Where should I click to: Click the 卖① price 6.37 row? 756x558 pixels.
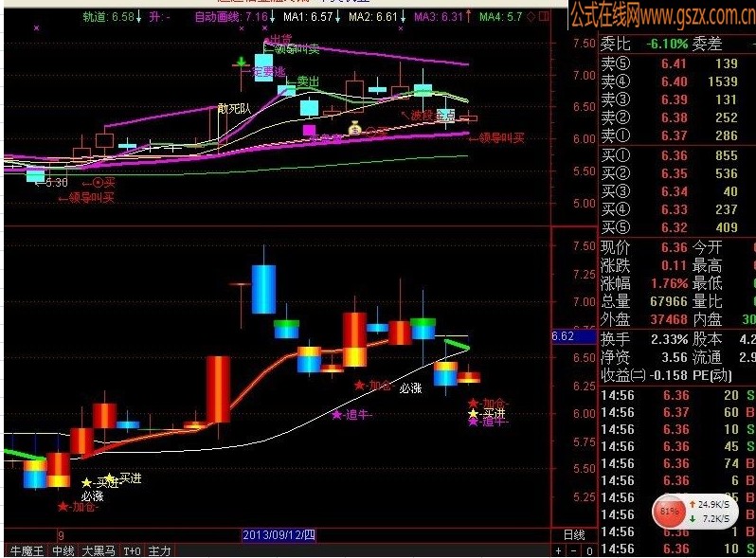[x=670, y=135]
